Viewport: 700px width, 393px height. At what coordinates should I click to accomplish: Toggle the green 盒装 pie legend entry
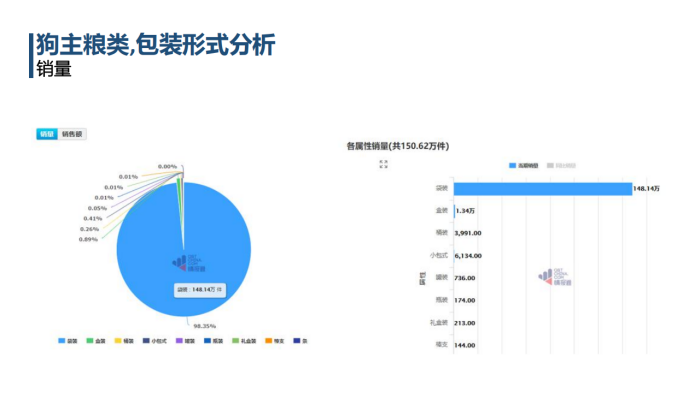point(96,341)
